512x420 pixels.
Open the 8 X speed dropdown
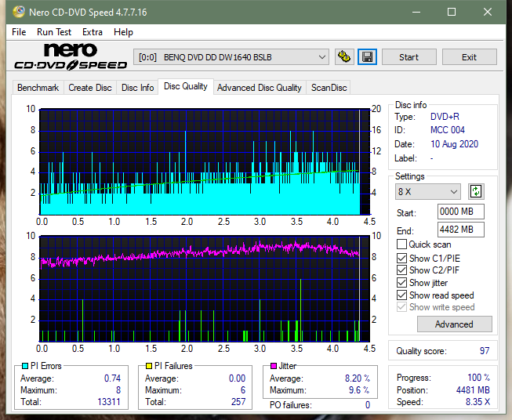pos(428,191)
